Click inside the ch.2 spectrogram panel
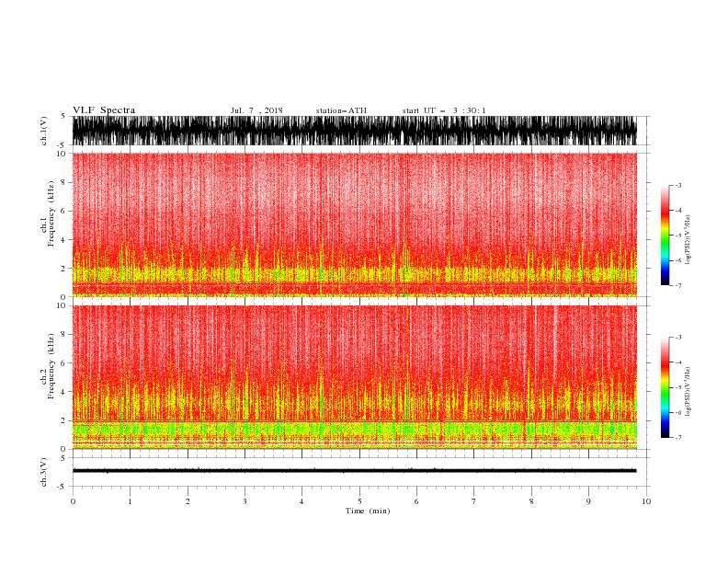 click(x=354, y=377)
